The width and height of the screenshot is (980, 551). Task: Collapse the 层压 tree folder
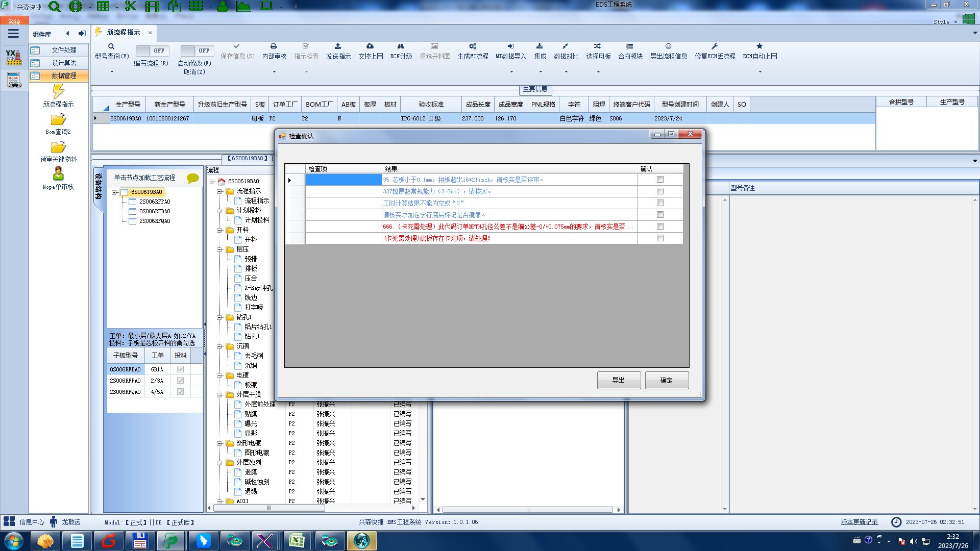click(220, 249)
